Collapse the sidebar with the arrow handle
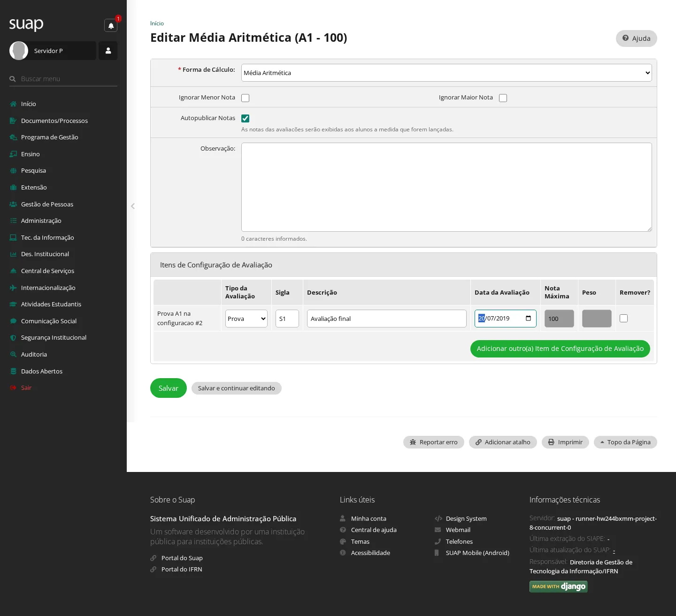 pos(133,206)
